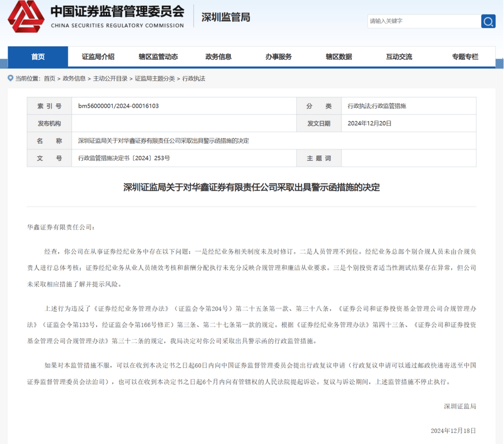This screenshot has width=504, height=444.
Task: Click the paragraph beginning 经查，你公司
Action: (251, 268)
